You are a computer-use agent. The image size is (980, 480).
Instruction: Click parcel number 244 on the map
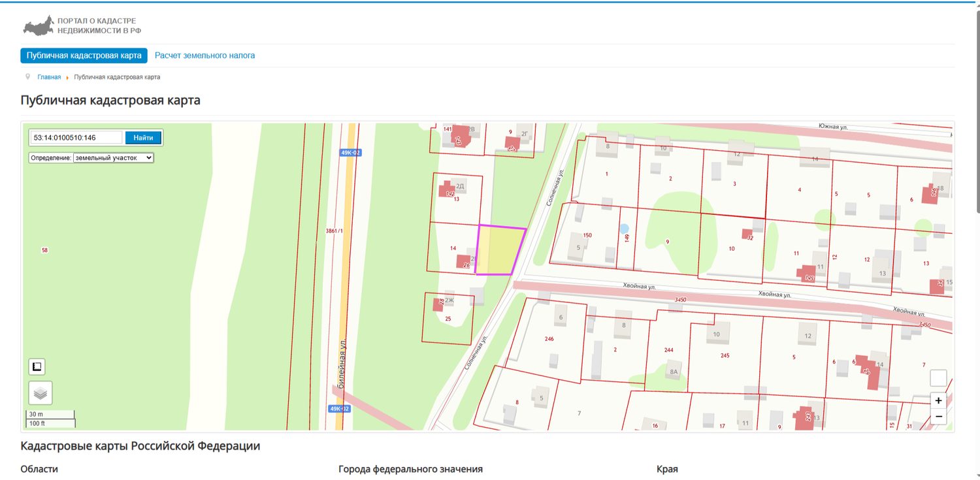tap(668, 350)
